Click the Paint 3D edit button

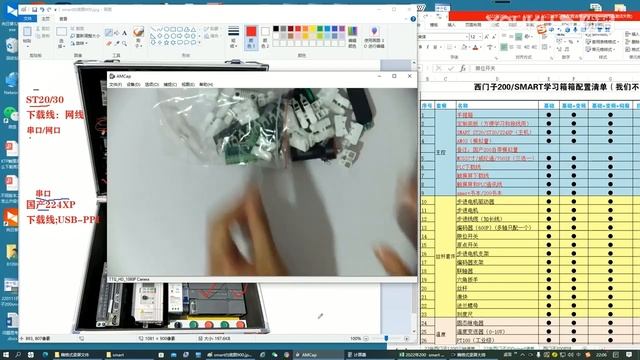[x=374, y=37]
